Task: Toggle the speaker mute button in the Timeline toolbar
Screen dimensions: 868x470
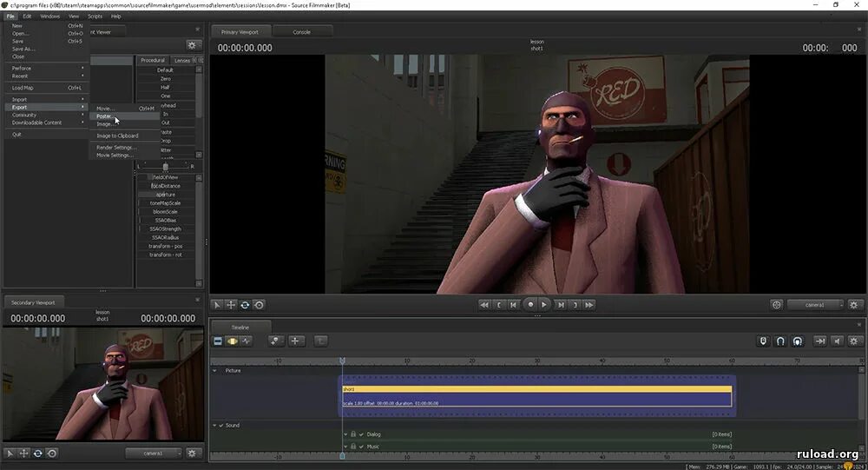Action: click(837, 341)
